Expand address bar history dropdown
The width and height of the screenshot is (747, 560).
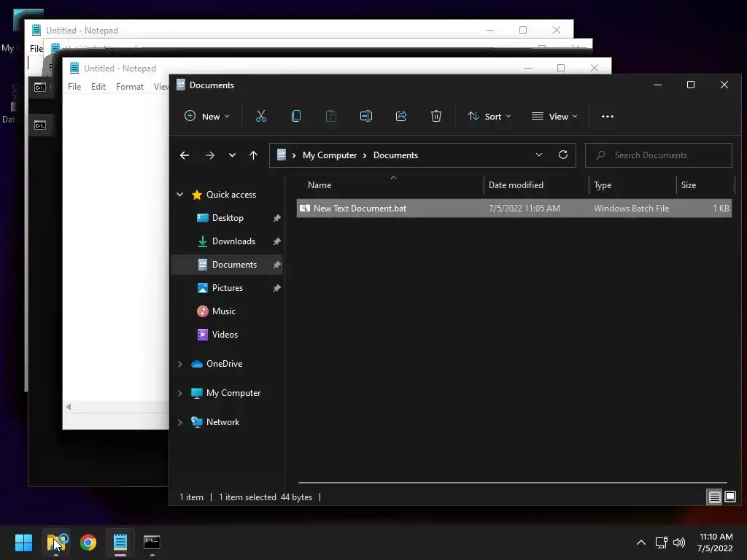(x=539, y=155)
